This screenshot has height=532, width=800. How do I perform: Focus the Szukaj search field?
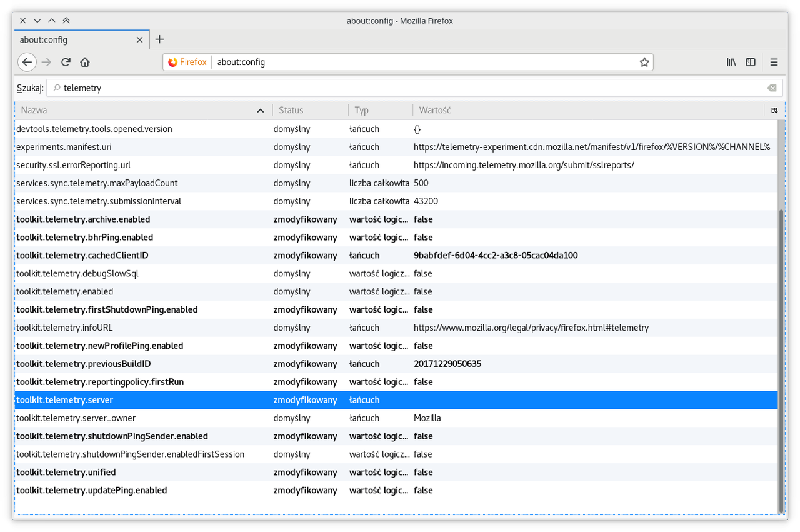[414, 88]
